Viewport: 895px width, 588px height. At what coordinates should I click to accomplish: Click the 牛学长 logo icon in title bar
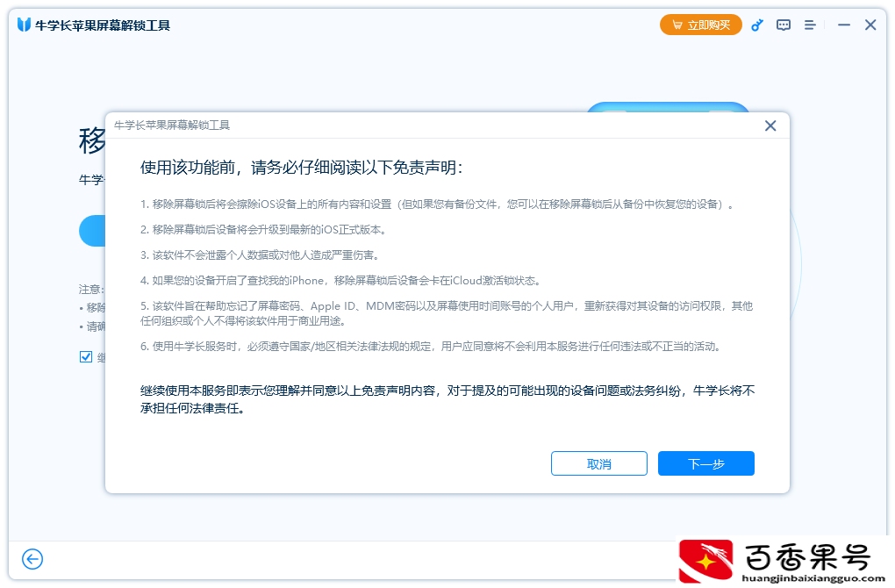24,25
